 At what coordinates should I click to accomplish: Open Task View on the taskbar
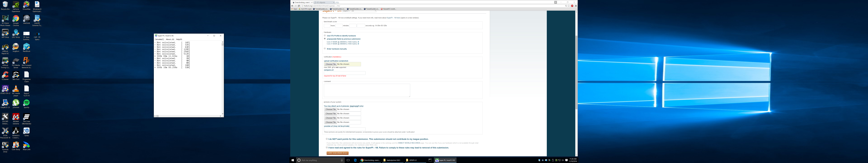pyautogui.click(x=348, y=160)
